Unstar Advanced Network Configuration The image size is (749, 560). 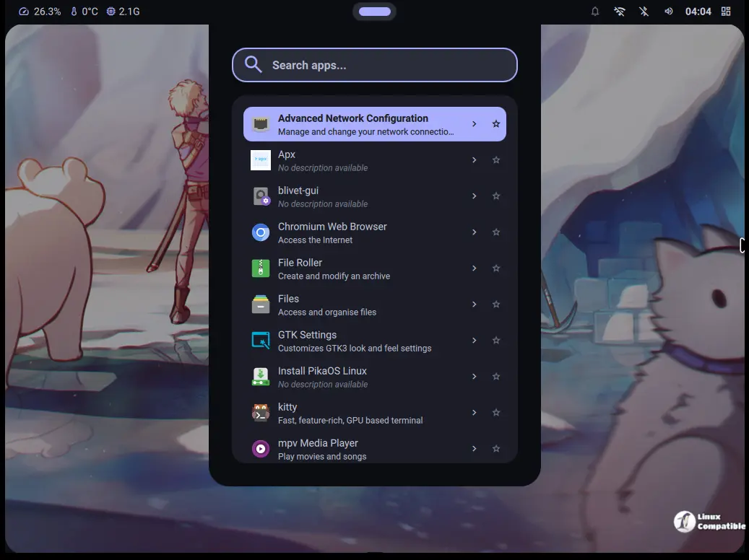(496, 123)
